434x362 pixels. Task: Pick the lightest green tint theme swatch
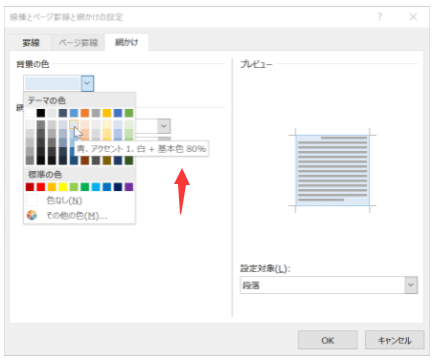coord(129,124)
